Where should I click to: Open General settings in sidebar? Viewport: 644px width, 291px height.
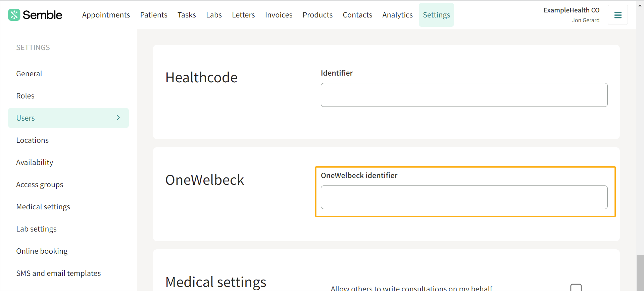click(x=29, y=74)
